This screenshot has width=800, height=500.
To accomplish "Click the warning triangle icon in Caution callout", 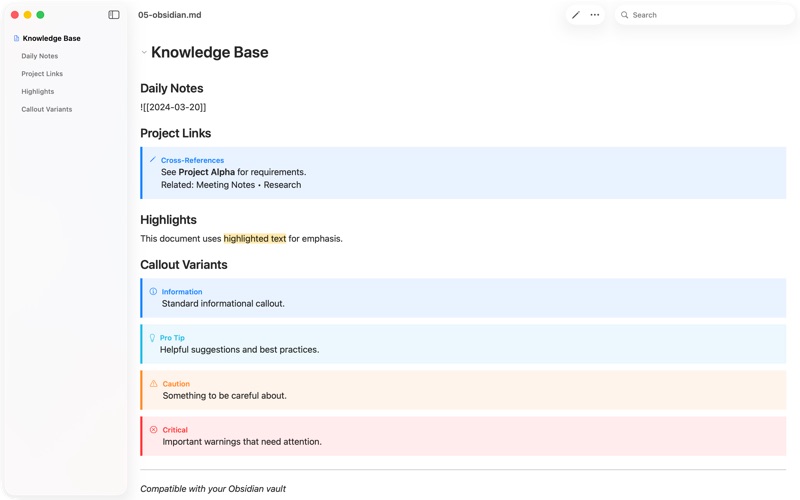I will tap(154, 384).
